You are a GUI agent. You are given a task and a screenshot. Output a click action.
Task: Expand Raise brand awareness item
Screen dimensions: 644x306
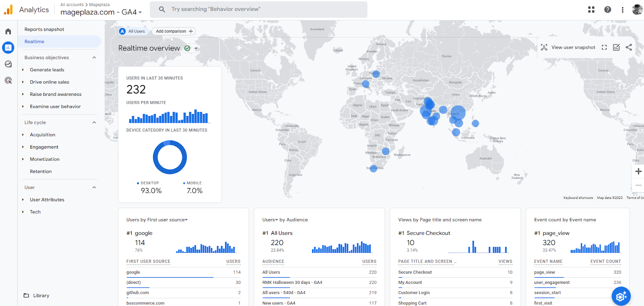(23, 94)
